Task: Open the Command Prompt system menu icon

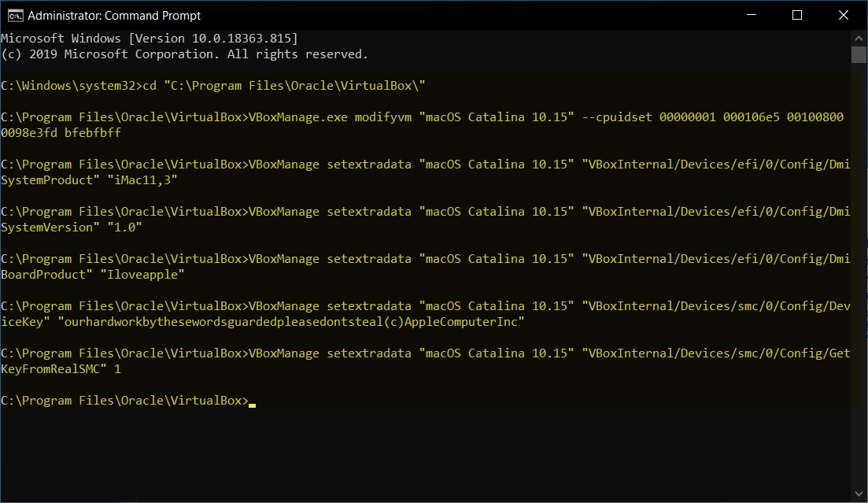Action: [15, 16]
